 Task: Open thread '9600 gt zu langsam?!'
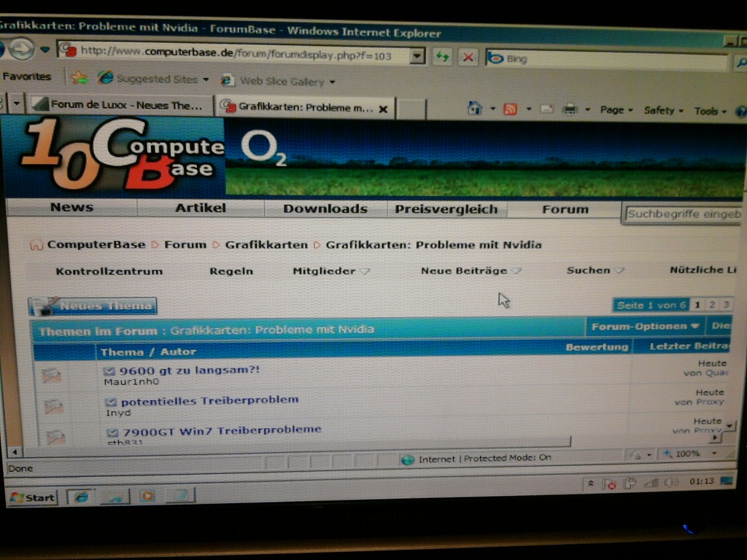point(189,370)
